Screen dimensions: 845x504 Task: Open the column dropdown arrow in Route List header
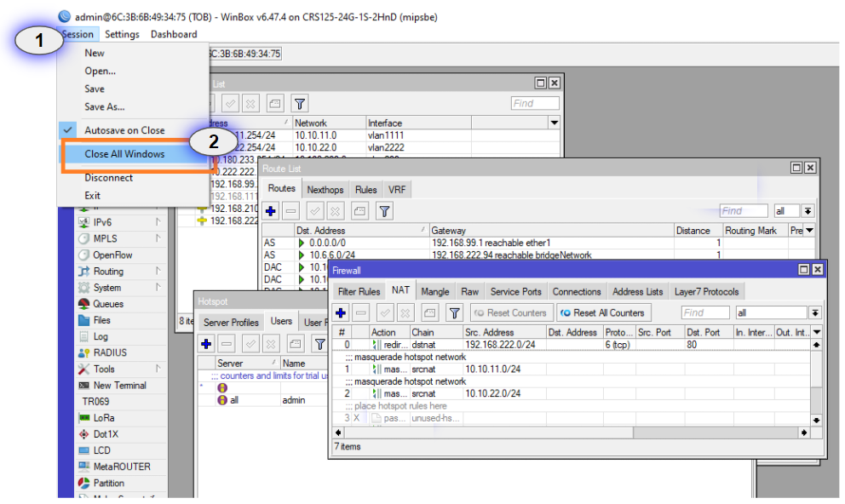(809, 231)
